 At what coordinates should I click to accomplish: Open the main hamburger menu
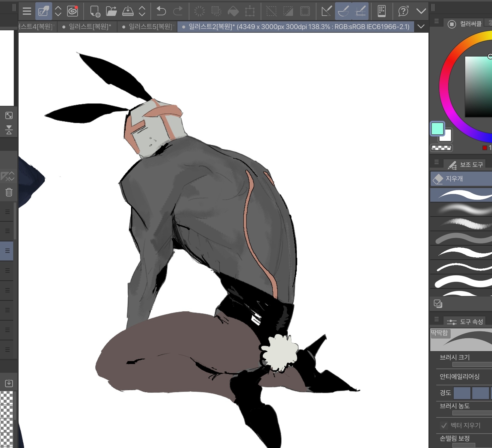pos(27,11)
